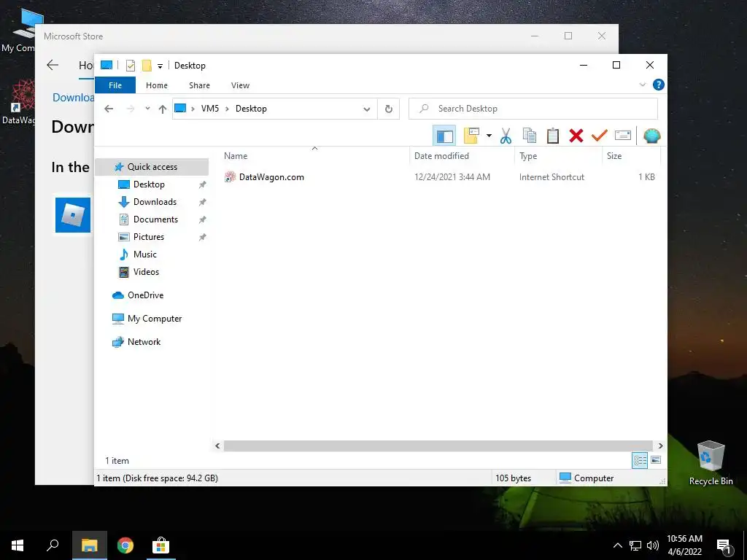The height and width of the screenshot is (560, 747).
Task: Open Downloads in Quick access
Action: click(155, 202)
